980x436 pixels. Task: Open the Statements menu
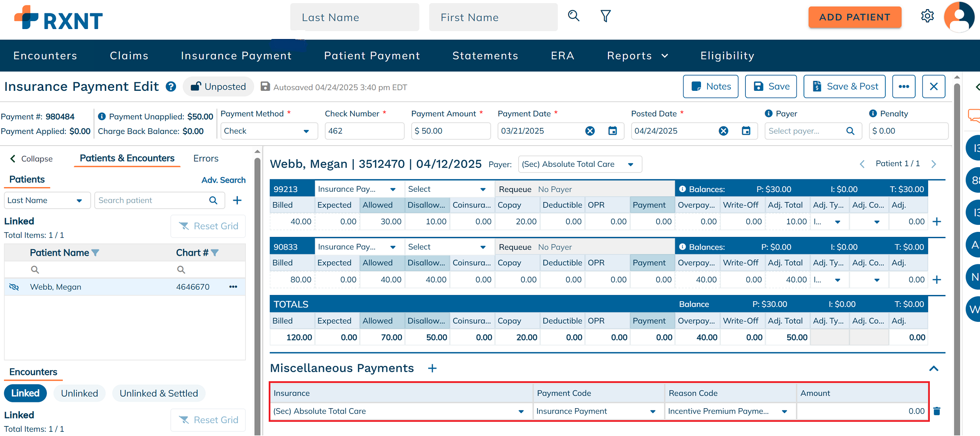pyautogui.click(x=485, y=56)
